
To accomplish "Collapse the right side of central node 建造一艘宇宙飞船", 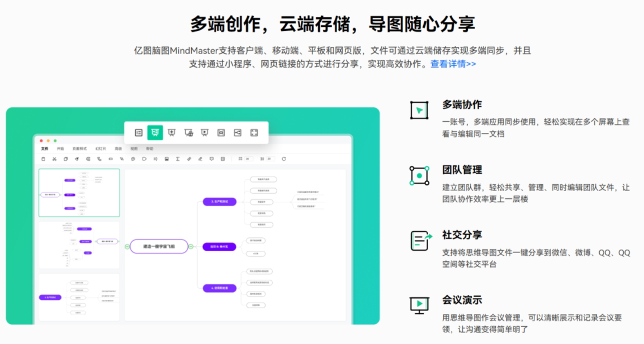I will point(191,246).
